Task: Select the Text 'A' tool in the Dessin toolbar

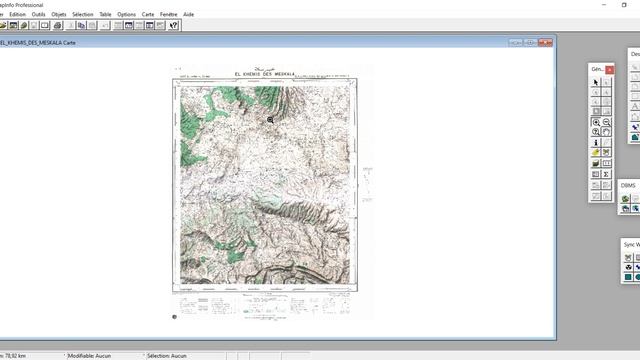Action: 635,107
